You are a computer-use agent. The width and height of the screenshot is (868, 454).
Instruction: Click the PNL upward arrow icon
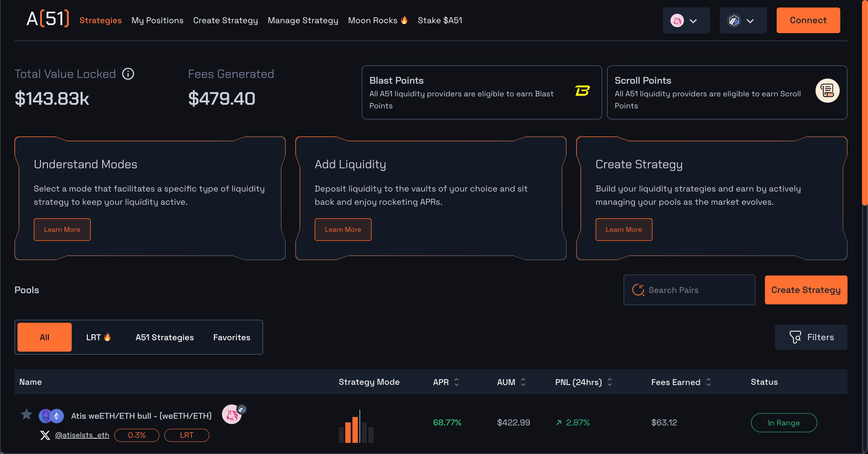tap(559, 422)
